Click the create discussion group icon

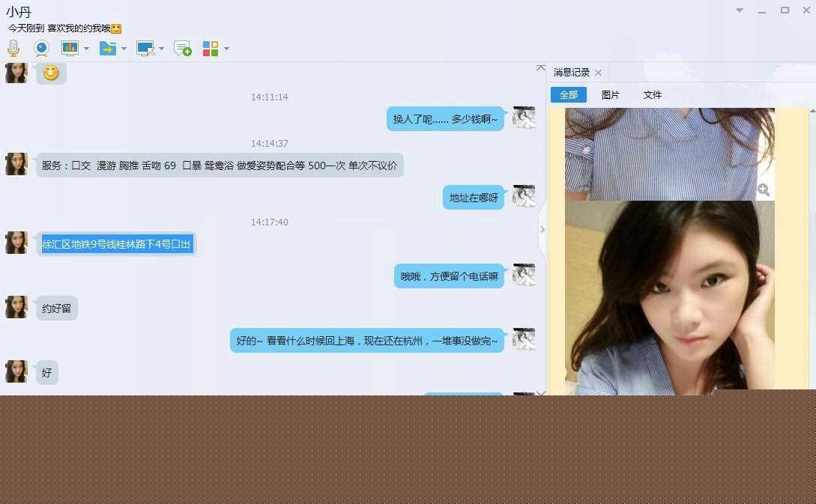coord(183,49)
